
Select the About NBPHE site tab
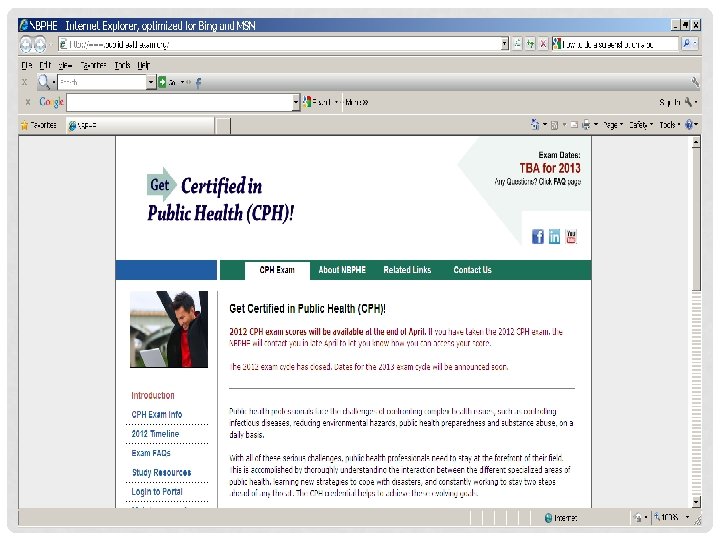pyautogui.click(x=342, y=270)
